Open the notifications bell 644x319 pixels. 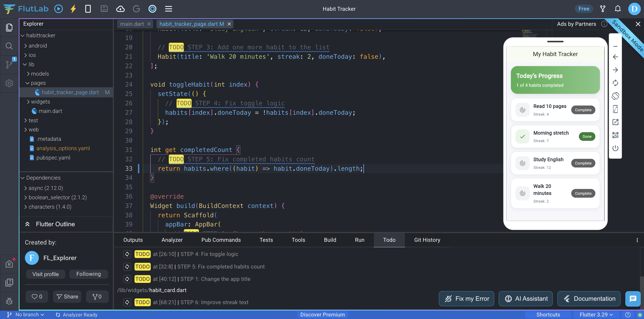(x=618, y=9)
